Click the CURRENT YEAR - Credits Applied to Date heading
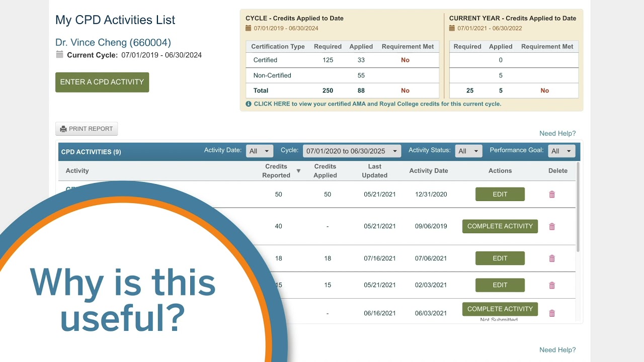Screen dimensions: 644x362 513,18
